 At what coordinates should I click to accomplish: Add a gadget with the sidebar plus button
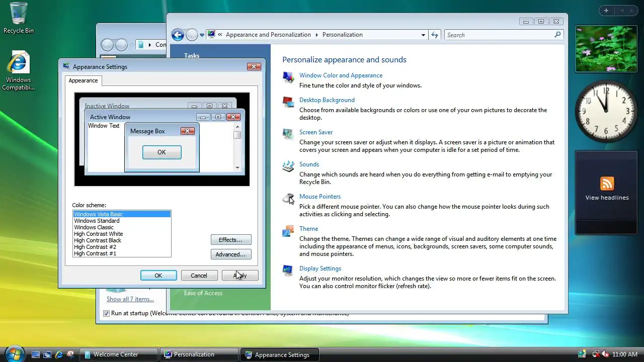pyautogui.click(x=606, y=11)
